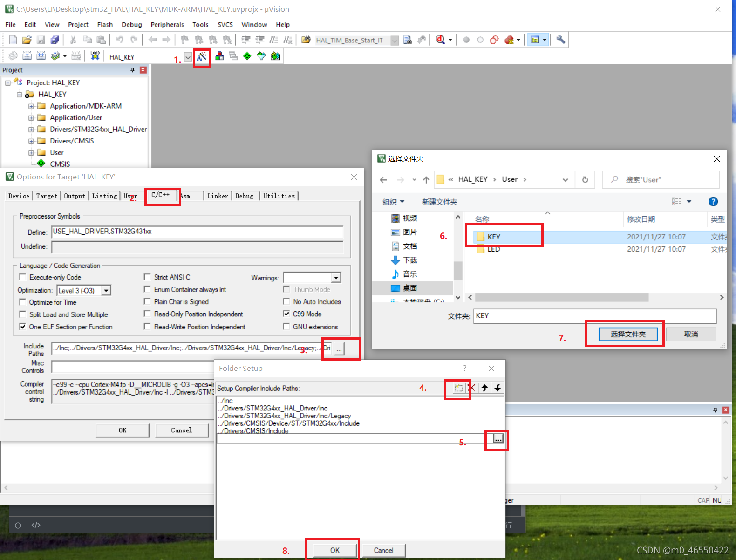The height and width of the screenshot is (560, 736).
Task: Click the Define input field
Action: tap(197, 232)
